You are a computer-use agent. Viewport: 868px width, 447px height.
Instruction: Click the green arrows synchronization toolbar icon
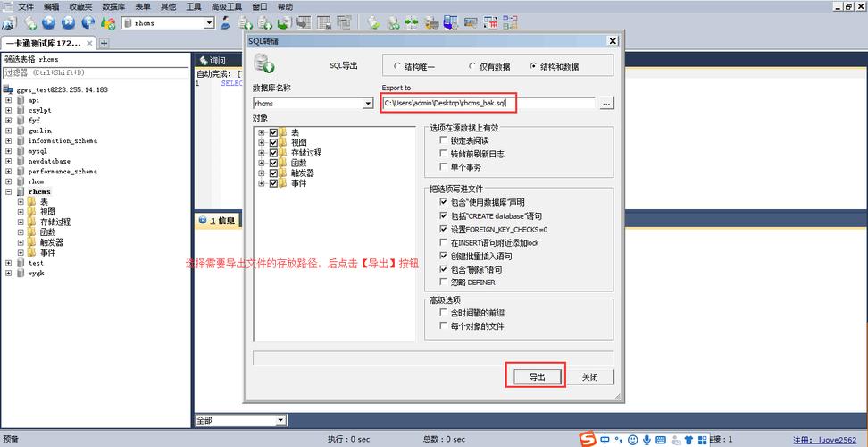pyautogui.click(x=411, y=22)
